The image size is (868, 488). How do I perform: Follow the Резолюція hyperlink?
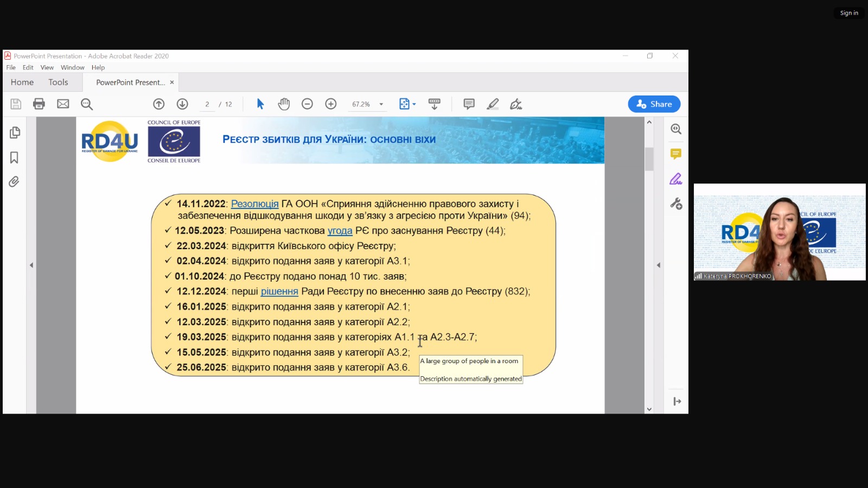pyautogui.click(x=255, y=204)
